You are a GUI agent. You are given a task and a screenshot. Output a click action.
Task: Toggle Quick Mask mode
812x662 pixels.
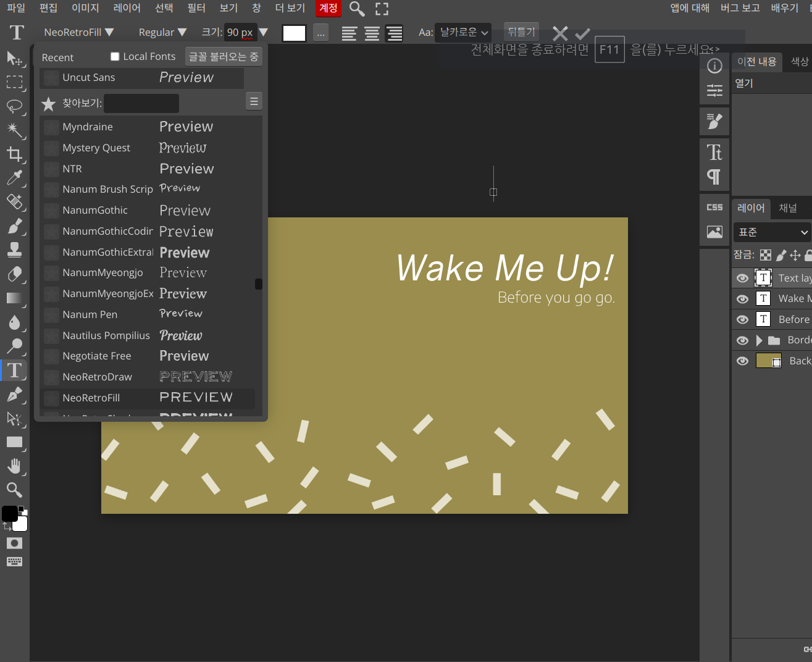pos(14,543)
